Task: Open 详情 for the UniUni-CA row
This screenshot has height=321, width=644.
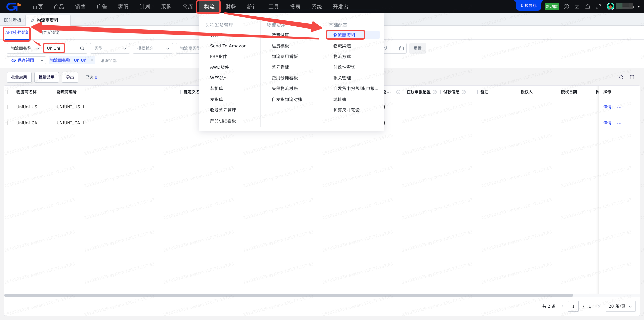Action: point(607,123)
